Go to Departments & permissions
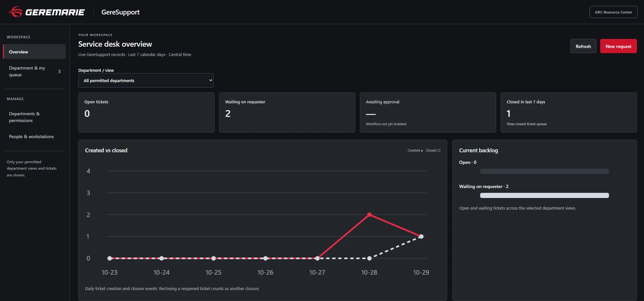Viewport: 644px width, 301px height. (x=34, y=117)
